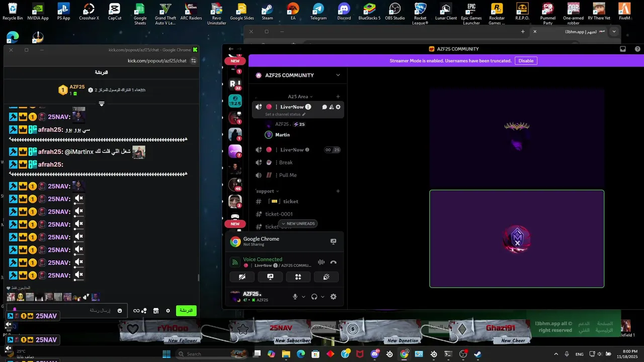Jump to NEW UNREADS in channel list

298,224
